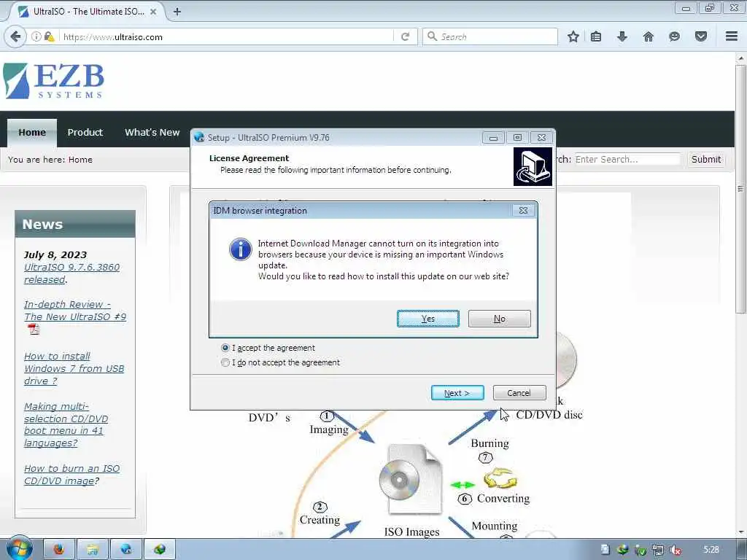The width and height of the screenshot is (747, 560).
Task: Open the Product navigation menu
Action: click(x=85, y=133)
